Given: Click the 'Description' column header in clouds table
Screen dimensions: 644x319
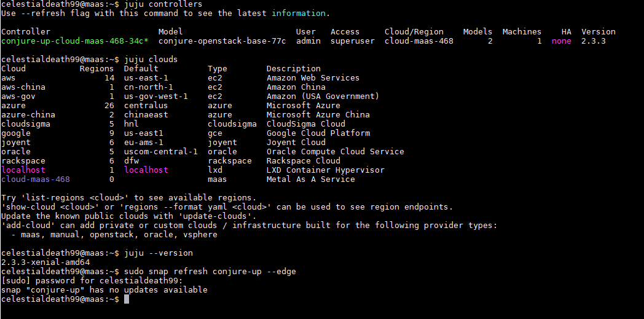Looking at the screenshot, I should 294,69.
